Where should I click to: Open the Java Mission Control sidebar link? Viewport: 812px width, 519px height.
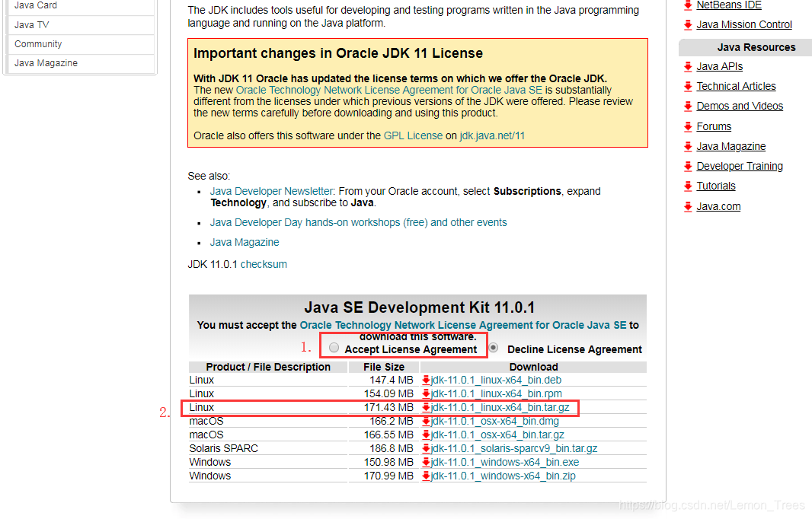(x=744, y=25)
